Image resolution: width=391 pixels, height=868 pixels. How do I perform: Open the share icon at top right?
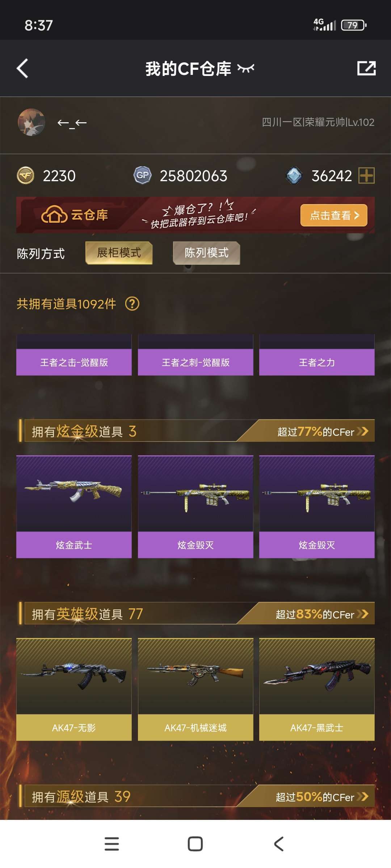(x=366, y=68)
